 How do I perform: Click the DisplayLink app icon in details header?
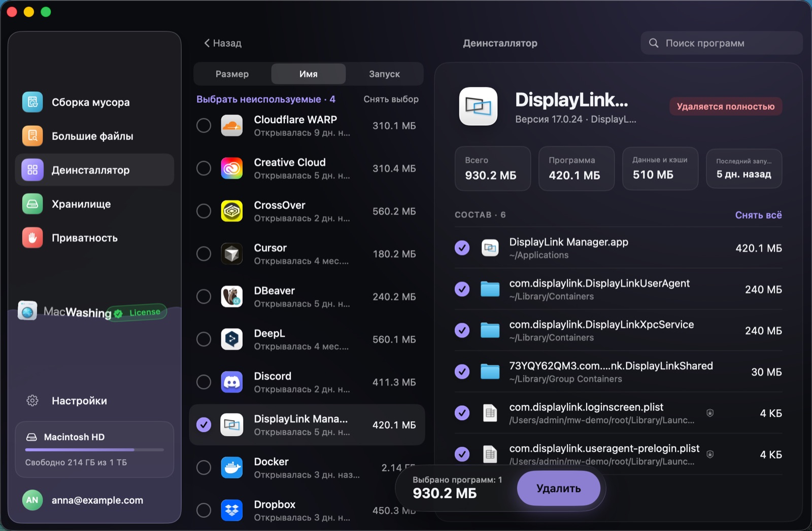pos(479,106)
